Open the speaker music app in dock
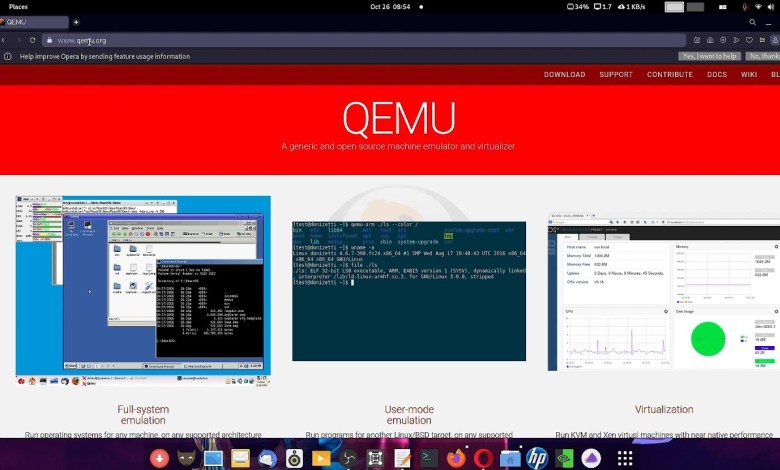Screen dimensions: 780x470 coord(294,458)
